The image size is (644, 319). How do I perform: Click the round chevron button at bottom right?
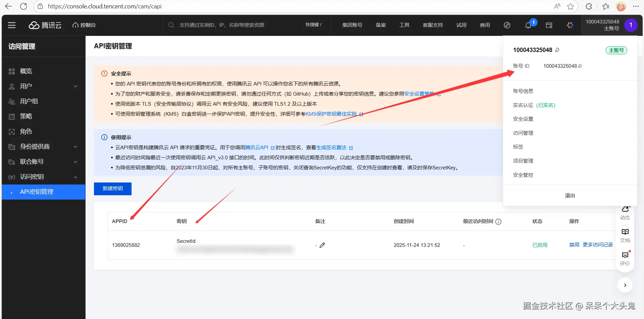[625, 285]
